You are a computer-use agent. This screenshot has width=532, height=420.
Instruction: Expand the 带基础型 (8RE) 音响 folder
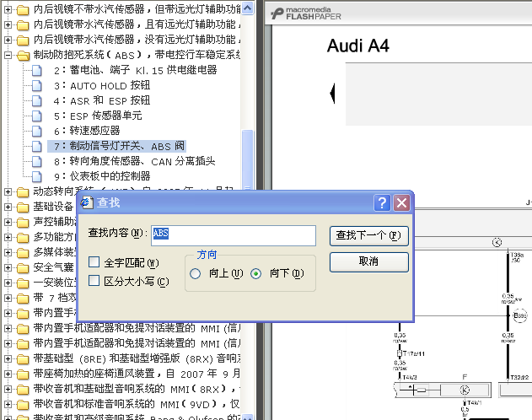8,358
